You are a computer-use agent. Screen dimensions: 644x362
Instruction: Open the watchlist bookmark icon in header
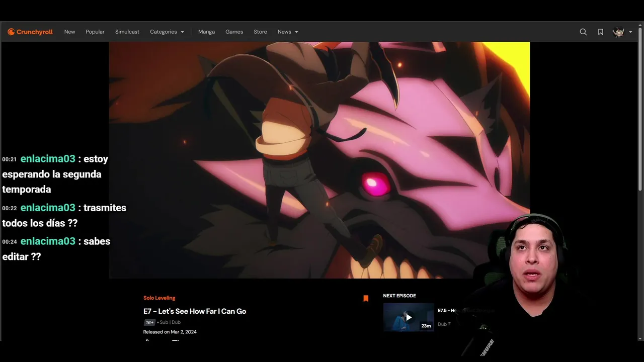(601, 32)
